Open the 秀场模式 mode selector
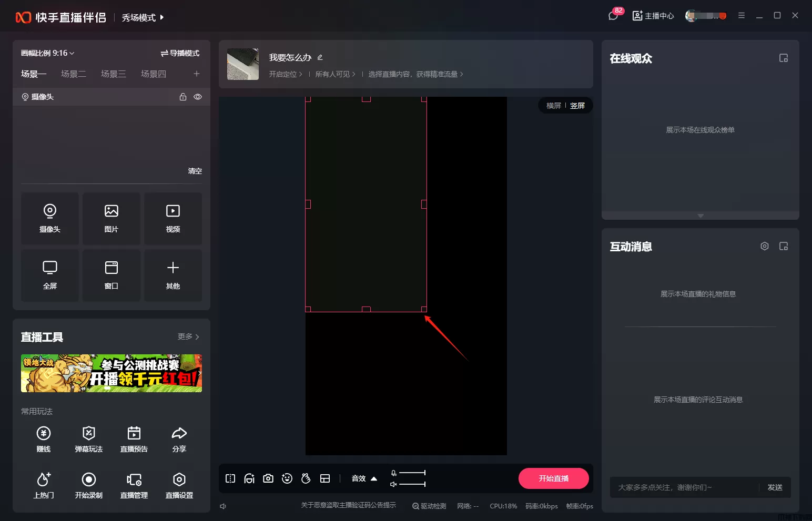This screenshot has height=521, width=812. tap(143, 18)
